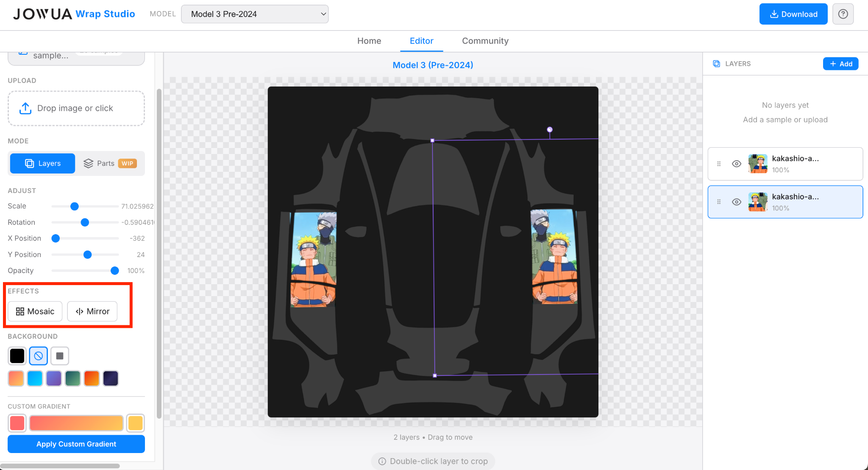Select the transparent background option

point(38,356)
